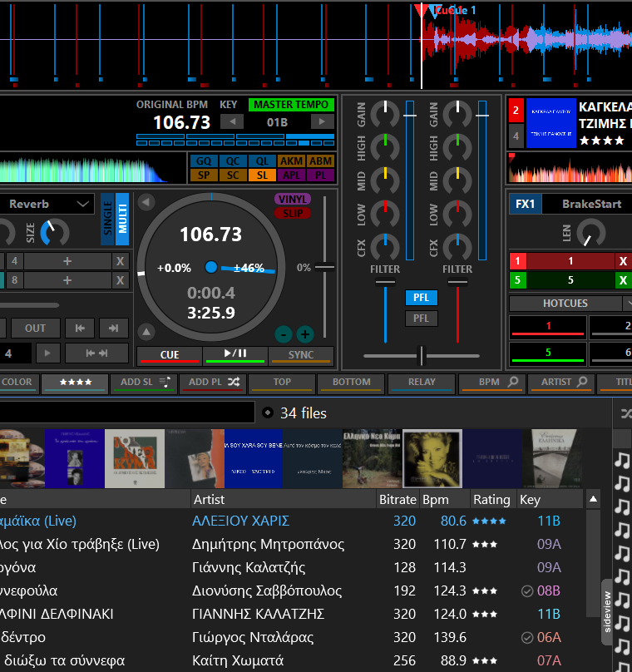632x672 pixels.
Task: Delete hotcue 5 with its X button
Action: tap(623, 280)
